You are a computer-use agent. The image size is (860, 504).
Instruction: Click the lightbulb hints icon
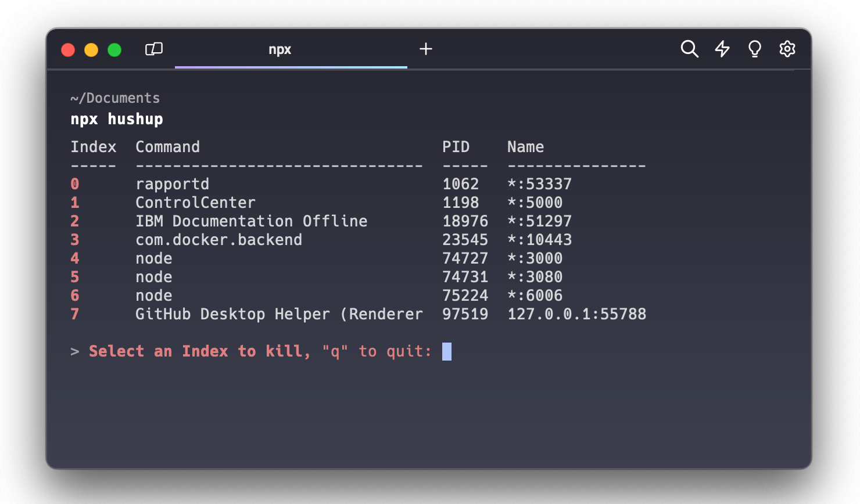pyautogui.click(x=755, y=49)
